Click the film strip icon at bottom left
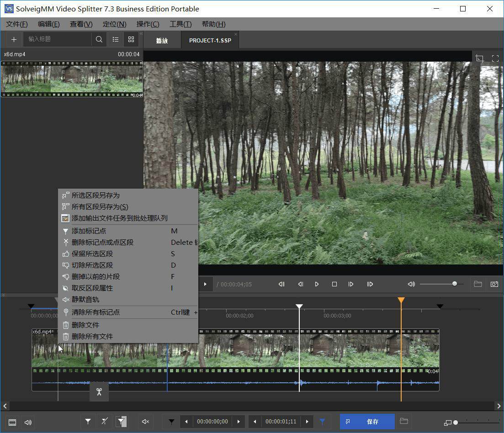The image size is (504, 433). pyautogui.click(x=12, y=422)
